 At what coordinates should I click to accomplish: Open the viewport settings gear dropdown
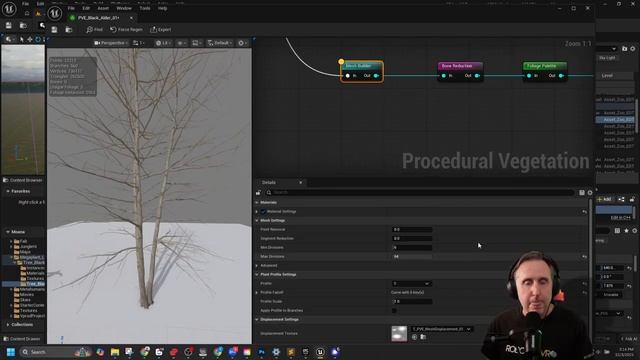click(x=242, y=43)
